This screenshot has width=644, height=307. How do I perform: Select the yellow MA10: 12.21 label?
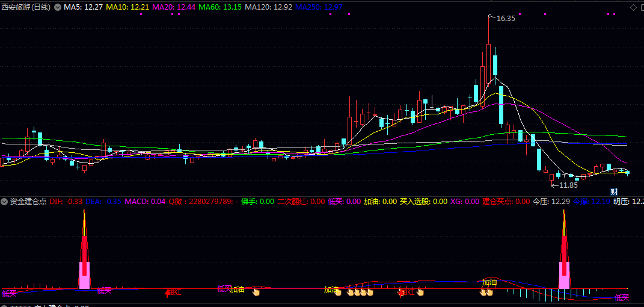(127, 7)
